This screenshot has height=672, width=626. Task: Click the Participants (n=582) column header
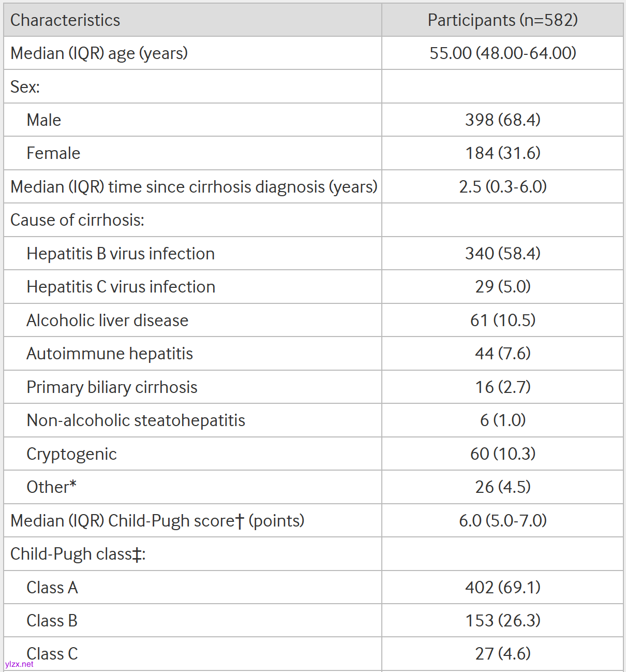502,20
